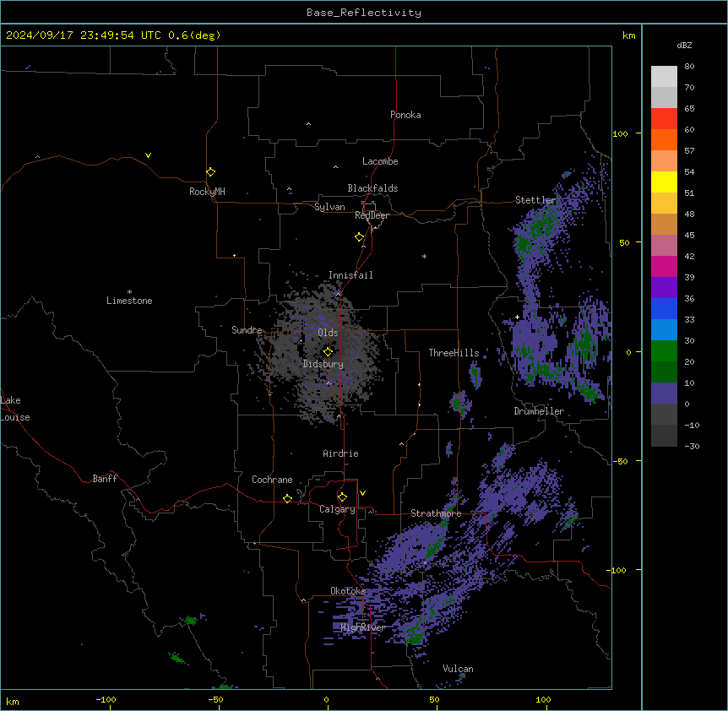728x711 pixels.
Task: Click the 54 dBZ yellow legend swatch
Action: click(x=664, y=182)
